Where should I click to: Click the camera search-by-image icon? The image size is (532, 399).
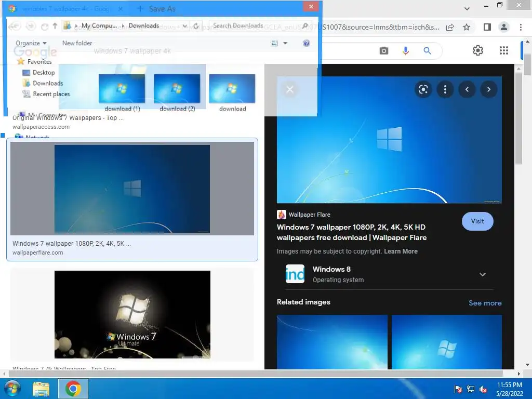coord(384,51)
